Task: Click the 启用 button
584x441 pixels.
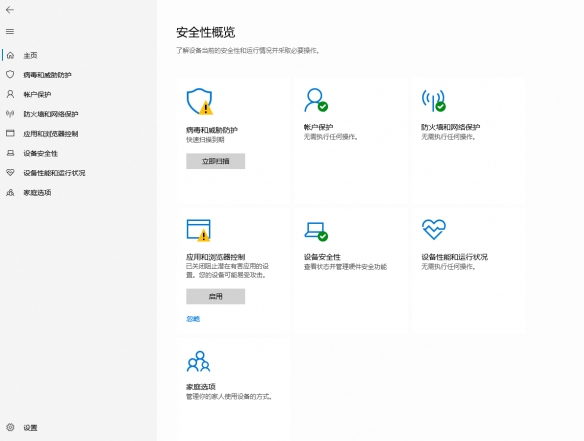Action: point(216,296)
